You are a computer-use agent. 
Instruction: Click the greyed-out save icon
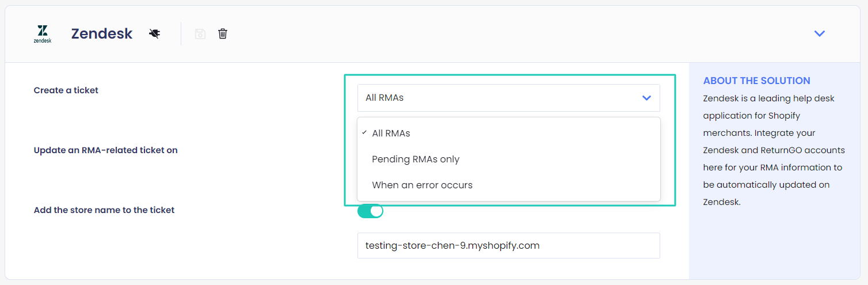pos(200,34)
